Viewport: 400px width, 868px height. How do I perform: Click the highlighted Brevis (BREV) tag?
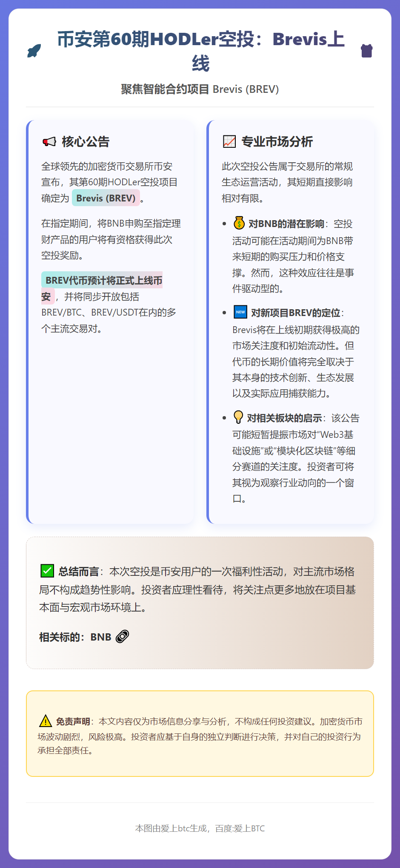coord(106,198)
